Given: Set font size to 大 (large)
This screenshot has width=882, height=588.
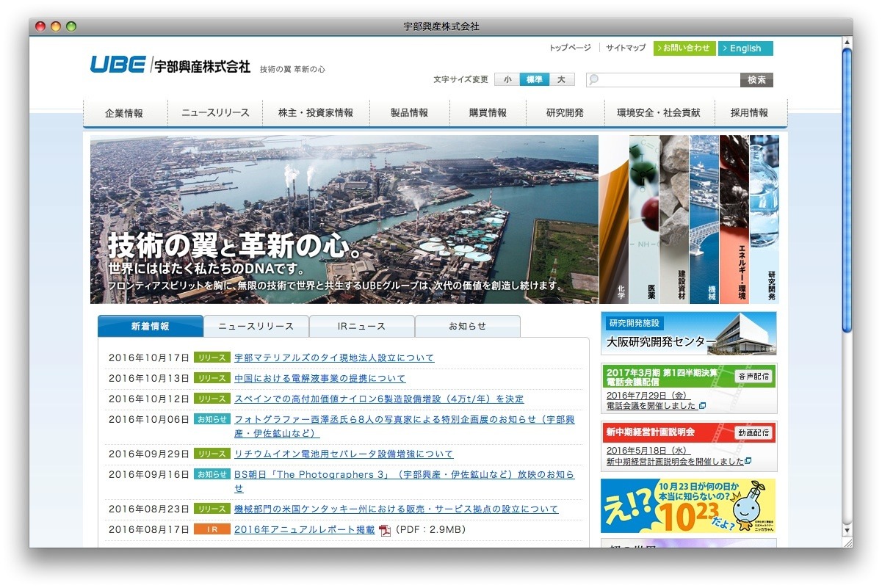Looking at the screenshot, I should pos(561,80).
